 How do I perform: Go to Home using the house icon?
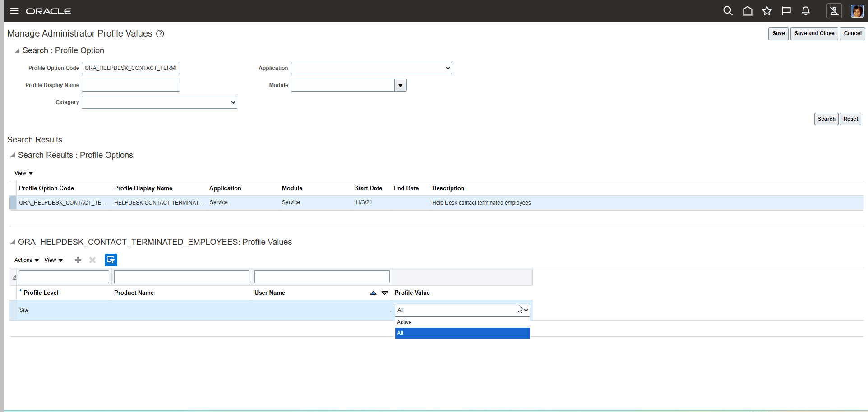tap(747, 11)
